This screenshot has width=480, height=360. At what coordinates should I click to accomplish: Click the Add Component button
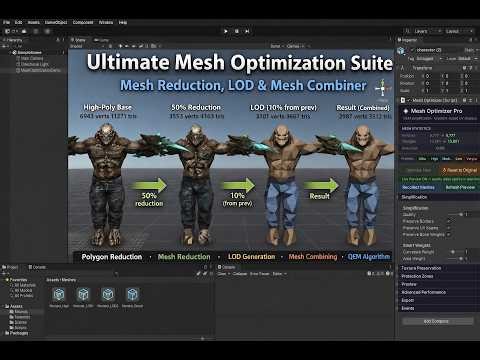click(x=438, y=321)
